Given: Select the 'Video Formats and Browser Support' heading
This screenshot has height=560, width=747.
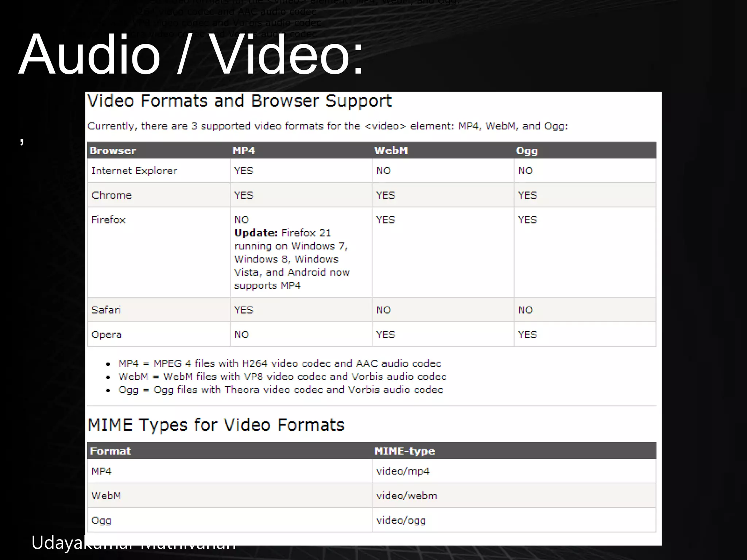Looking at the screenshot, I should 240,101.
